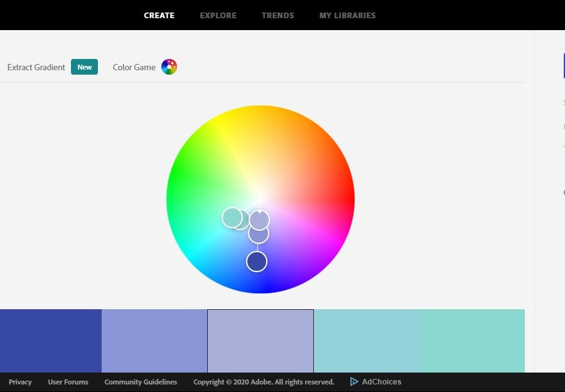Image resolution: width=565 pixels, height=392 pixels.
Task: Select the fourth light aqua-blue swatch
Action: [x=366, y=341]
